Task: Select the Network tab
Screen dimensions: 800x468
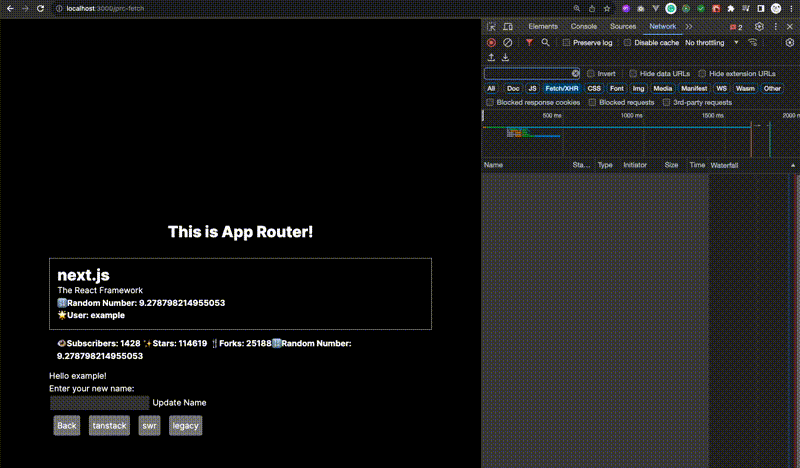Action: pyautogui.click(x=662, y=27)
